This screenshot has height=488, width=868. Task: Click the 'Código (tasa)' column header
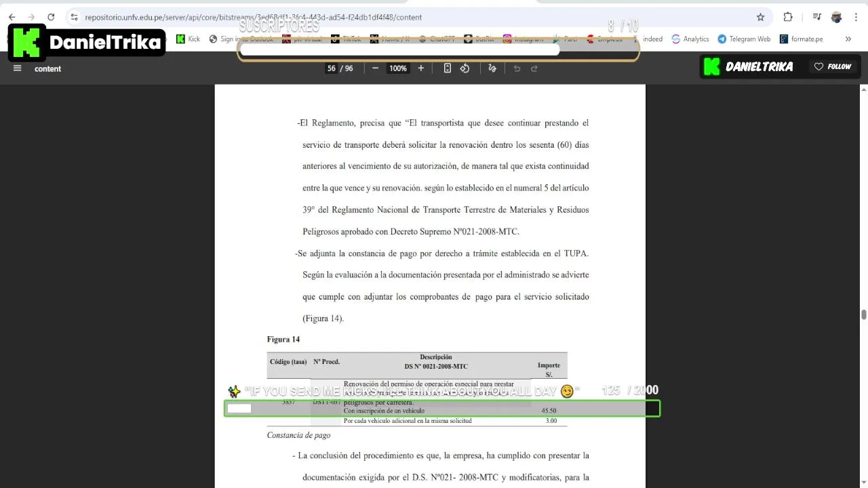point(288,362)
